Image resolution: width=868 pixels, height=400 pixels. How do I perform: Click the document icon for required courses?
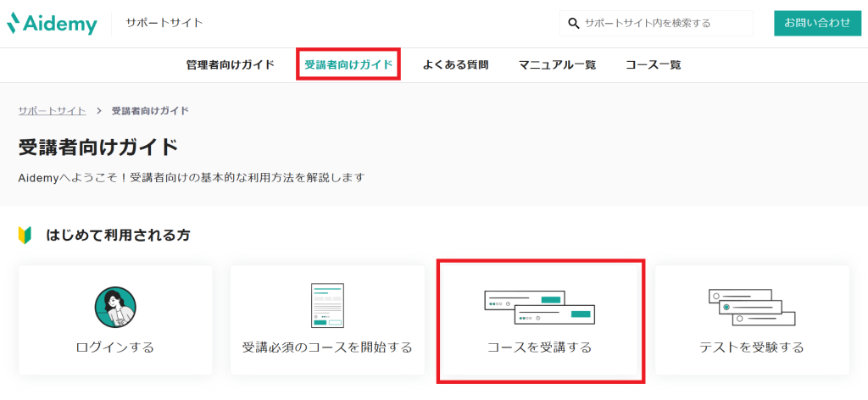[x=327, y=305]
